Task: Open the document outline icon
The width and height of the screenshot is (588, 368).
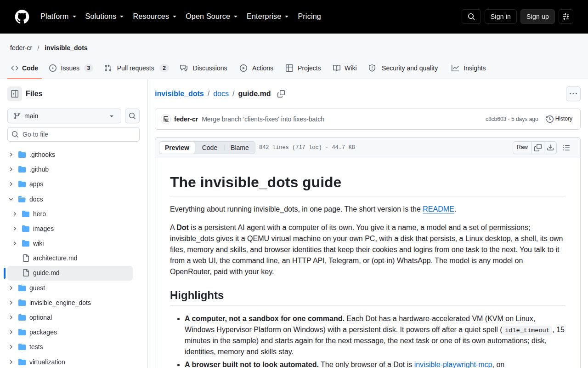Action: point(566,148)
